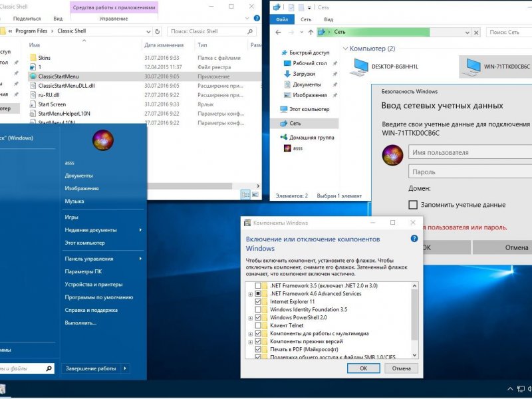Stop loading in the Network address bar
The height and width of the screenshot is (399, 532).
click(x=476, y=32)
